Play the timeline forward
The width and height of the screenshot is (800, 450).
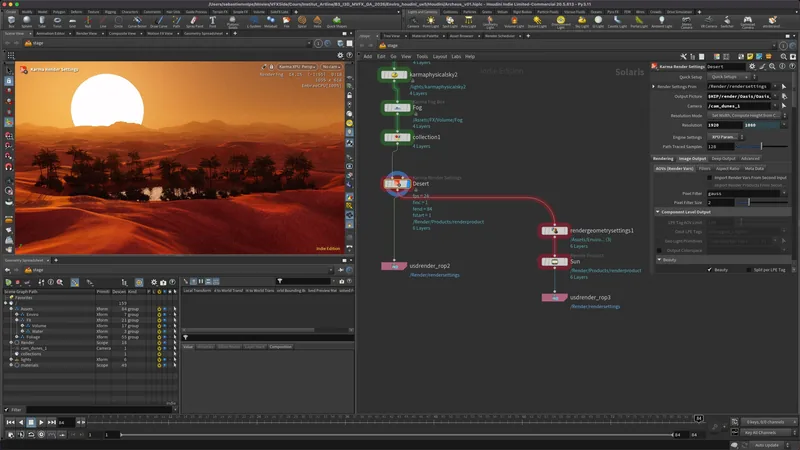[x=41, y=422]
